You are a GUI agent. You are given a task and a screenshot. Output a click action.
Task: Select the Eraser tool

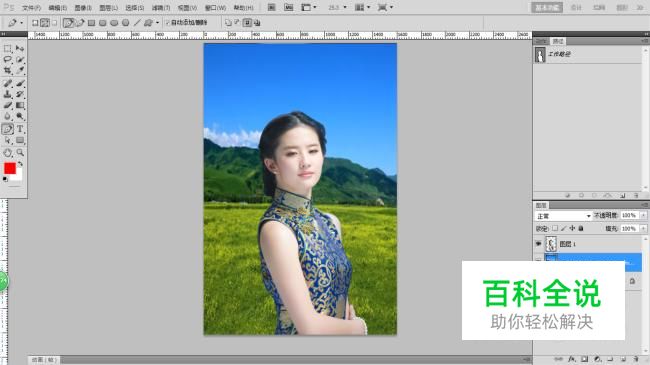tap(7, 105)
